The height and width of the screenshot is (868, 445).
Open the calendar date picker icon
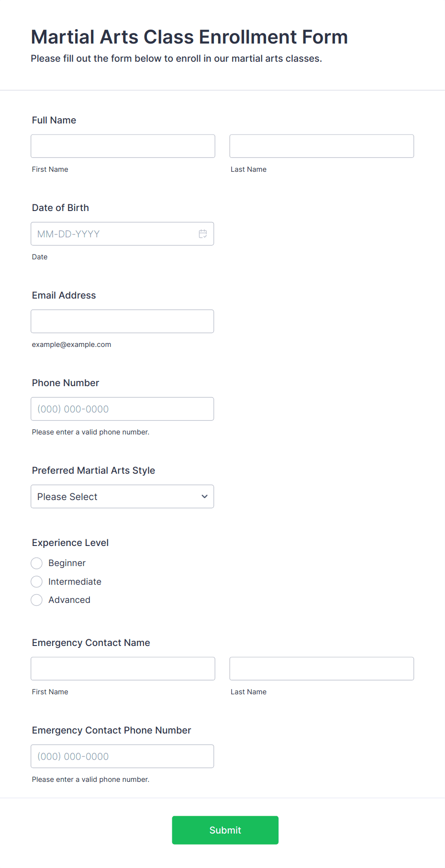[x=203, y=234]
